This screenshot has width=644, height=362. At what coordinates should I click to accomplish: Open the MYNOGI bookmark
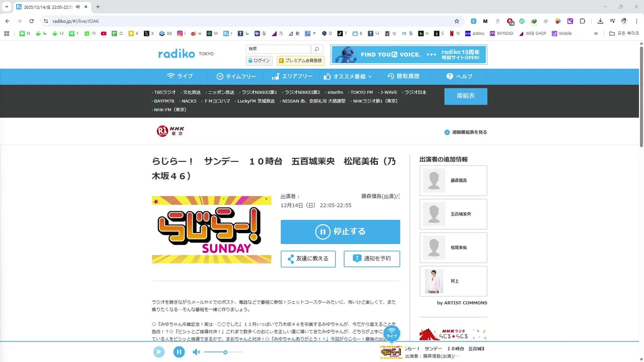coord(501,34)
